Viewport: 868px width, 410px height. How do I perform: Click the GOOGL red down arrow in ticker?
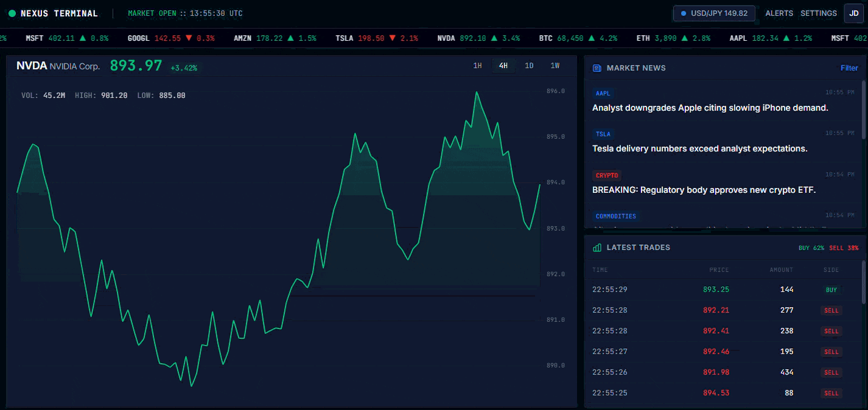point(189,38)
